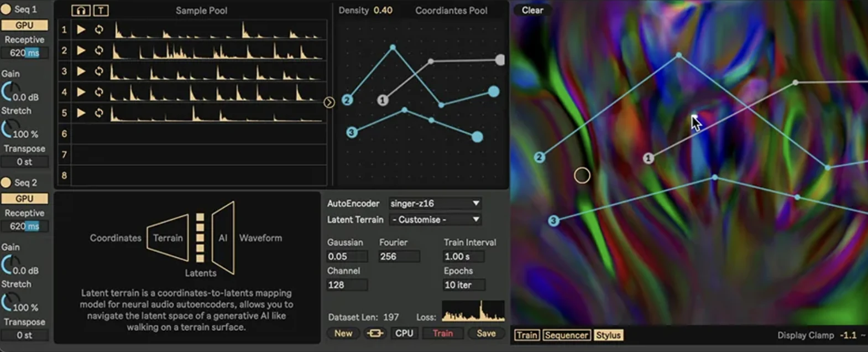Click the circle cursor on the terrain
Image resolution: width=868 pixels, height=352 pixels.
(582, 175)
